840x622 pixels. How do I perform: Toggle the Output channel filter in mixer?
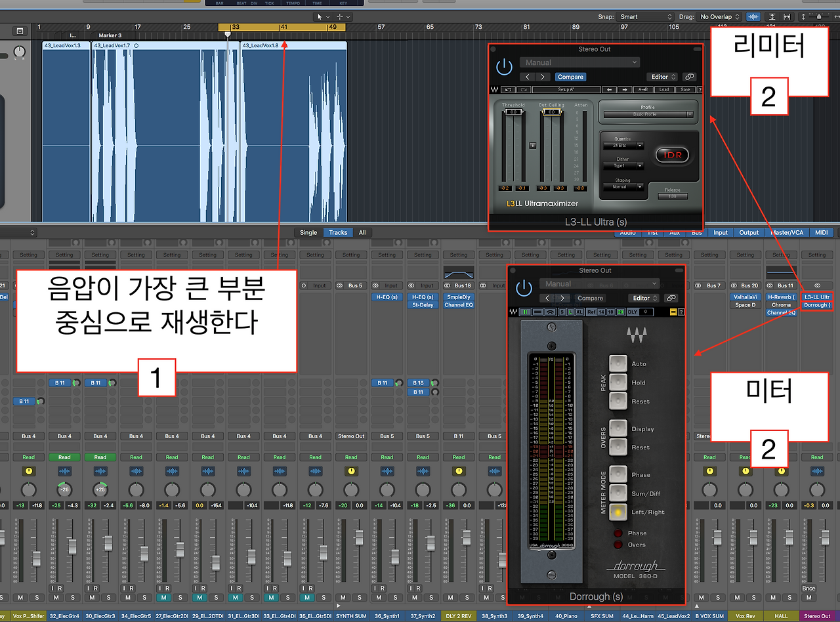click(749, 232)
